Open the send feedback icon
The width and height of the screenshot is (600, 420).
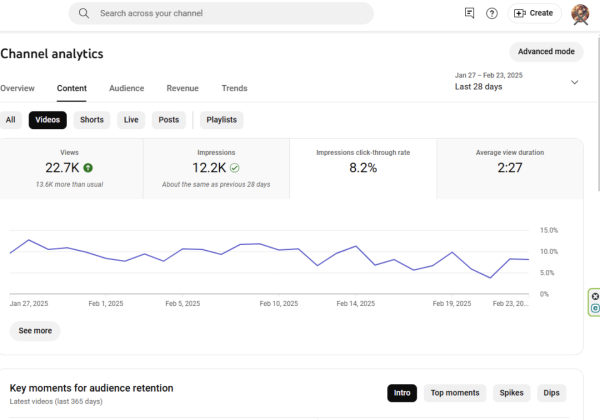470,13
